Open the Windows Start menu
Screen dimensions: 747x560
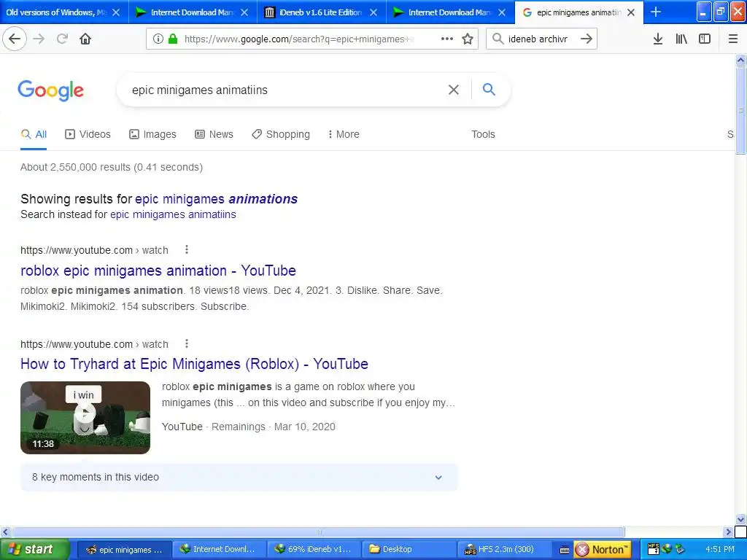click(34, 549)
